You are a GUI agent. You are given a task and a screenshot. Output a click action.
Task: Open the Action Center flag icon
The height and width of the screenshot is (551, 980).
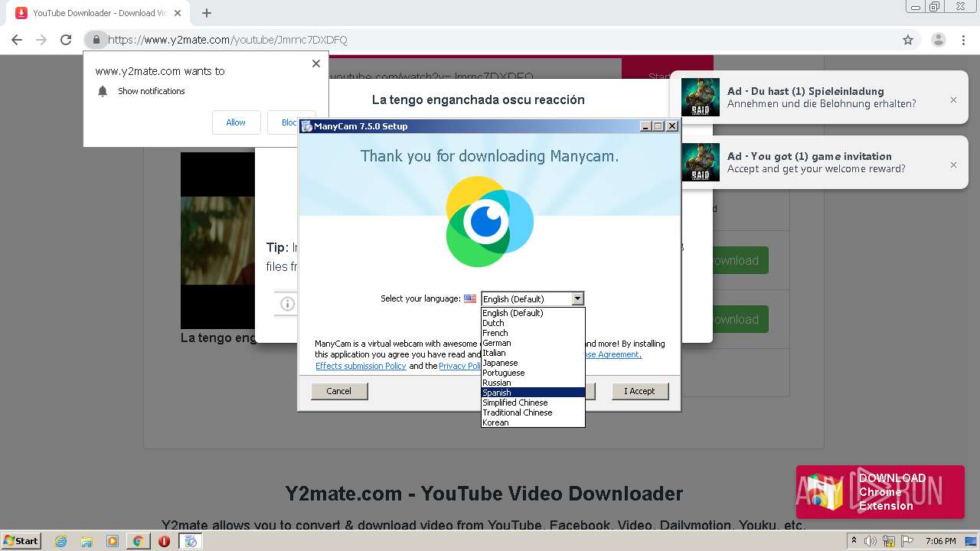(907, 541)
